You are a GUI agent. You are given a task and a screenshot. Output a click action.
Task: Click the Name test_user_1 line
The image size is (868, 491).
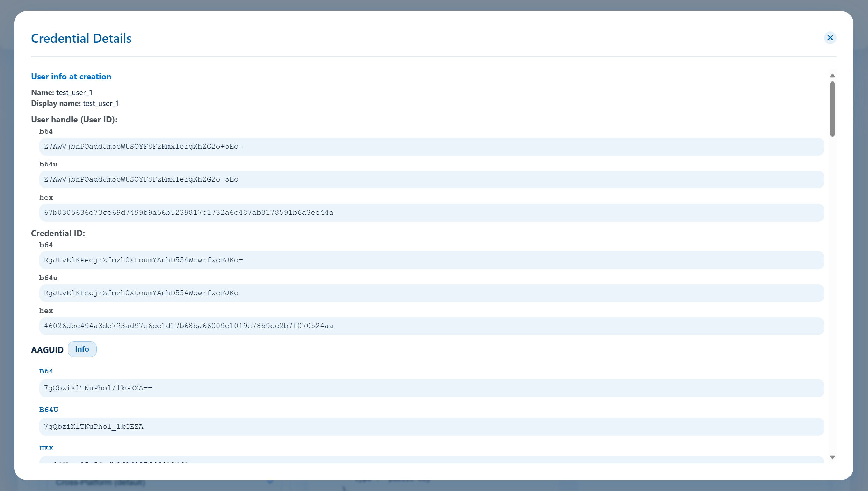point(62,93)
